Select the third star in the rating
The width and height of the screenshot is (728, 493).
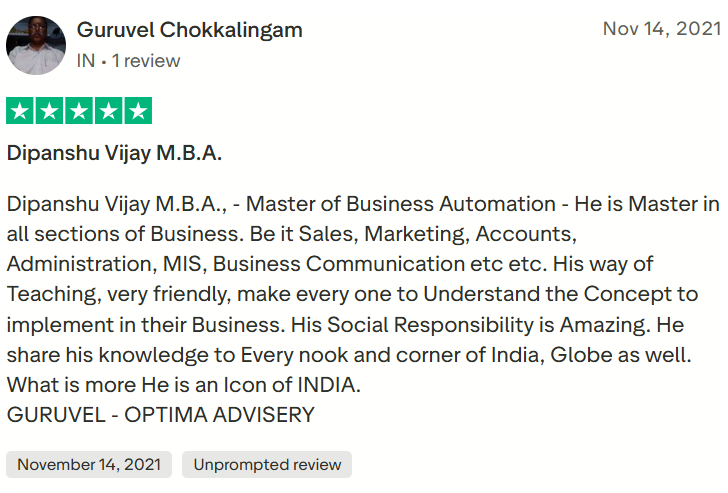[x=79, y=110]
